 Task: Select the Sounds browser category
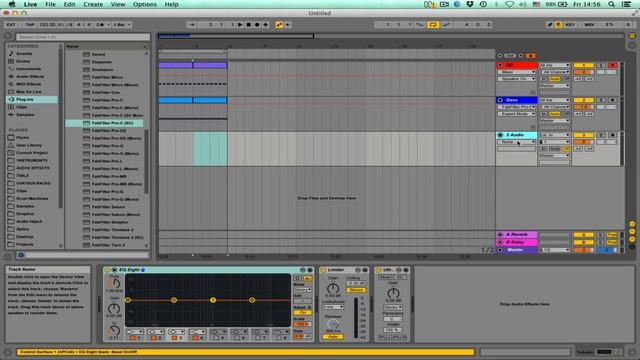[24, 53]
